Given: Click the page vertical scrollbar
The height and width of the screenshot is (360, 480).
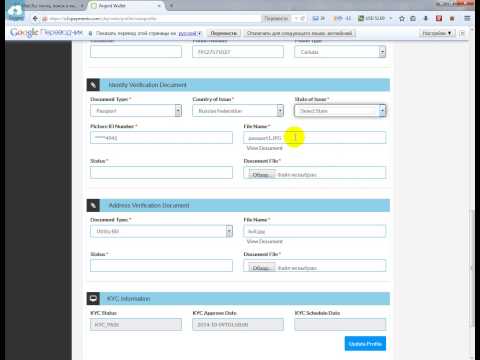Looking at the screenshot, I should tap(472, 267).
